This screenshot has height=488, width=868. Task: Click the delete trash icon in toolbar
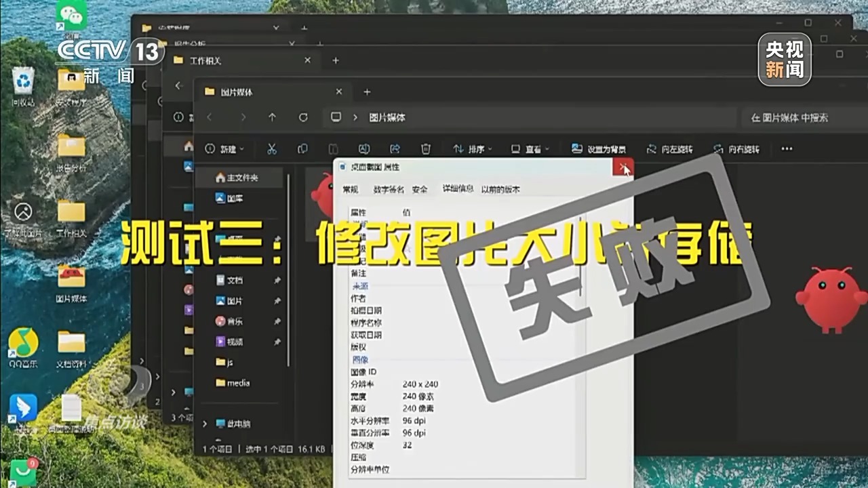(426, 149)
